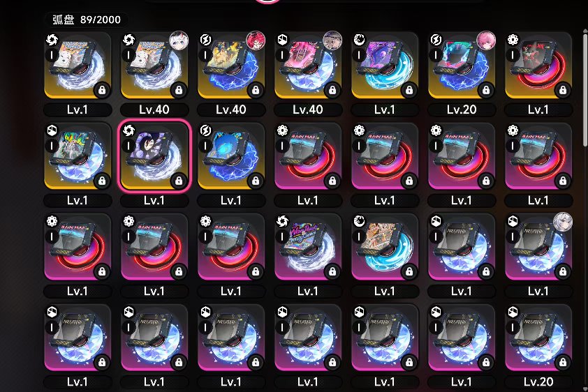
Task: Click the vertical scrollbar on the right edge
Action: pos(585,90)
